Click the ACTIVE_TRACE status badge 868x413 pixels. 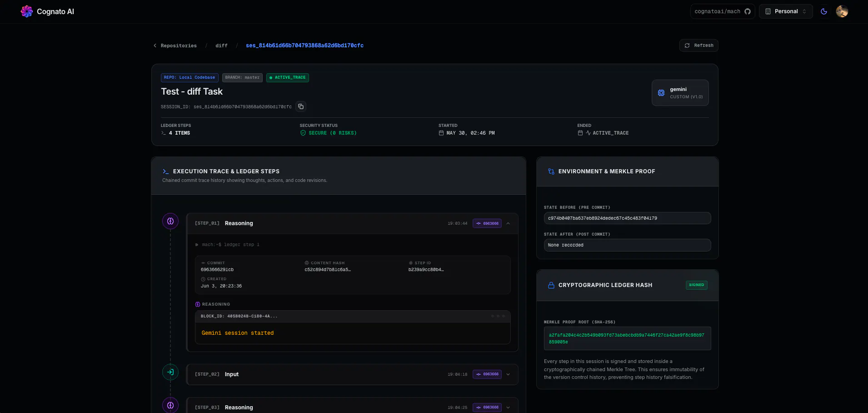point(287,78)
